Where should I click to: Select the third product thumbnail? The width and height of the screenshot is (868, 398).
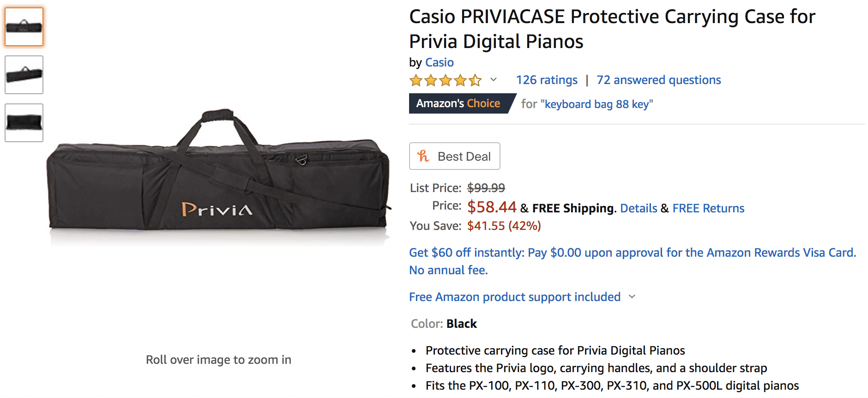24,123
